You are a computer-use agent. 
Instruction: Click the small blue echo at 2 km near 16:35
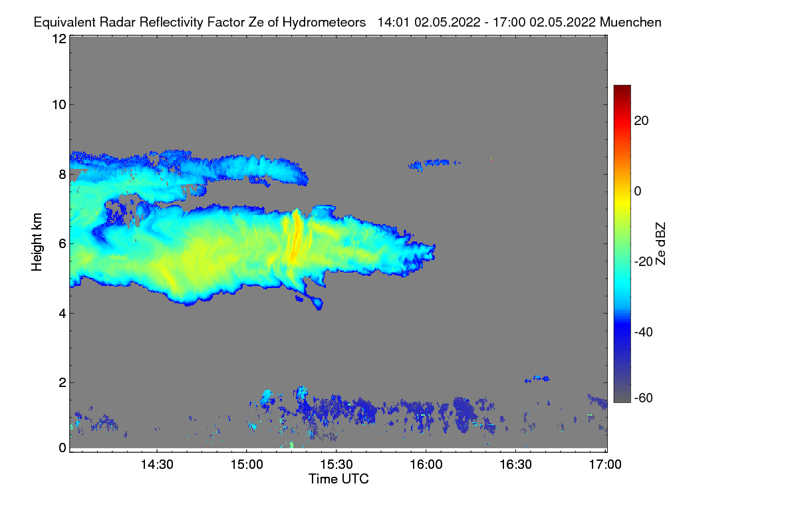pyautogui.click(x=537, y=379)
